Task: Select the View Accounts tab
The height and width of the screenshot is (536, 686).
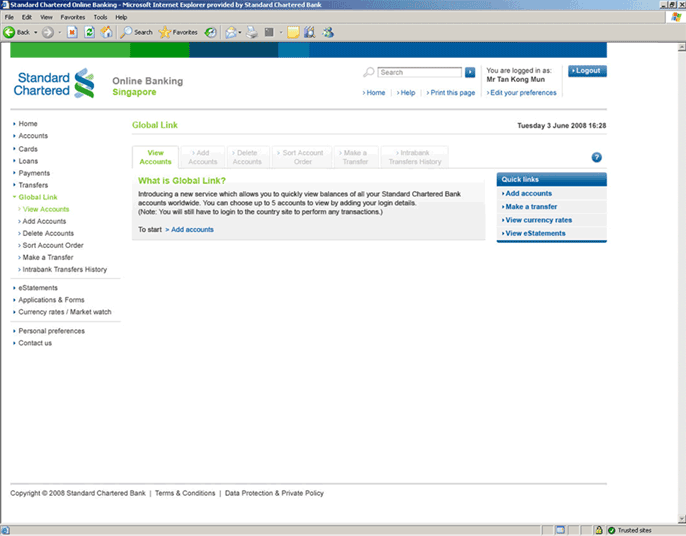Action: (155, 157)
